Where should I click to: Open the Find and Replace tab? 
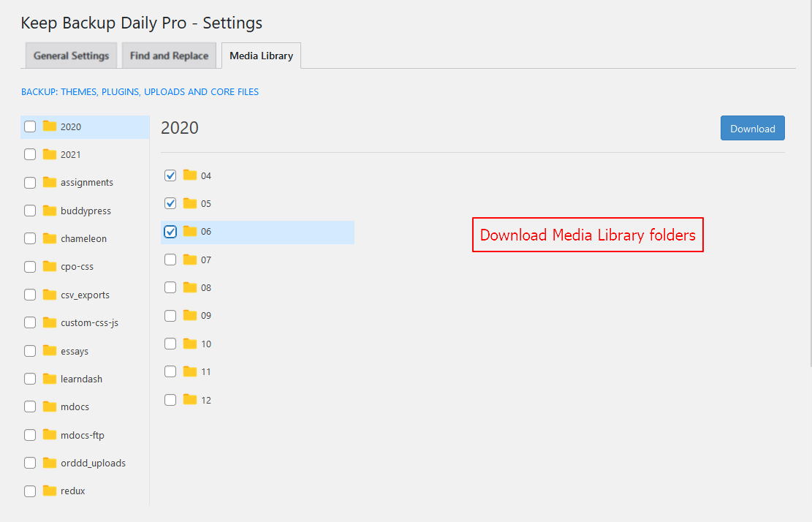[169, 56]
